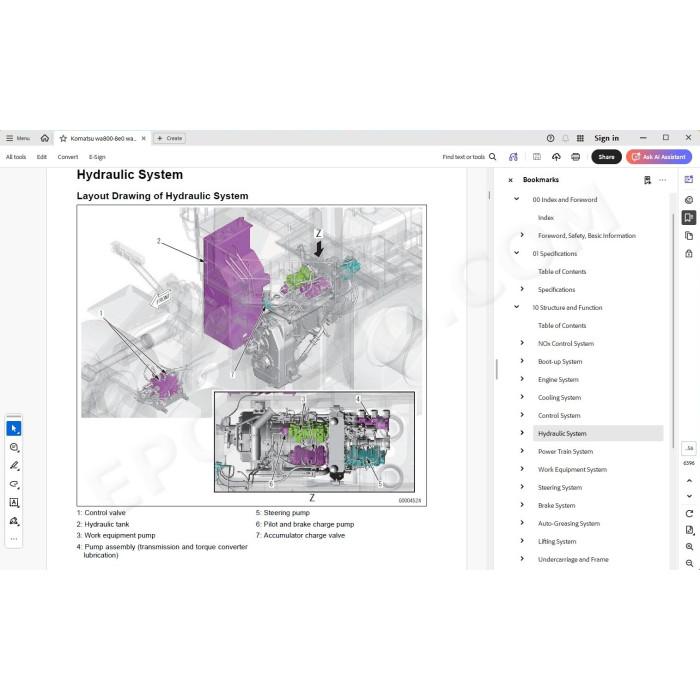Click the Find text or tools search
The height and width of the screenshot is (700, 700).
469,157
